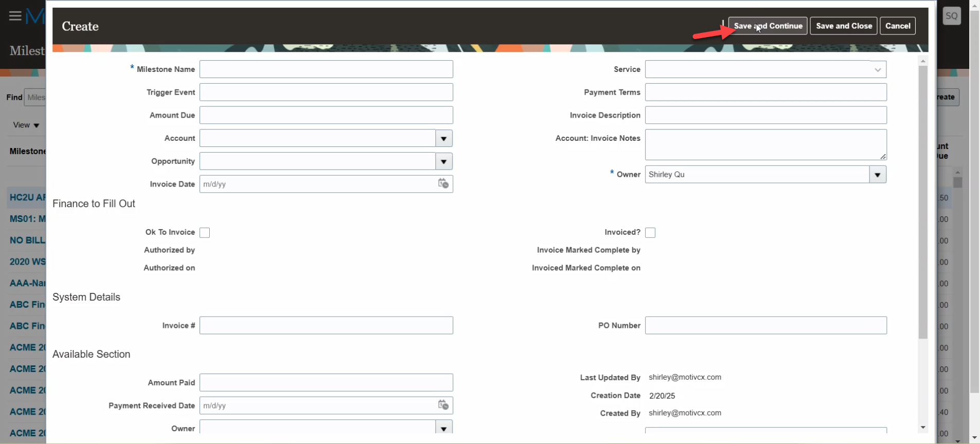Click the Invoice Description field

tap(766, 115)
